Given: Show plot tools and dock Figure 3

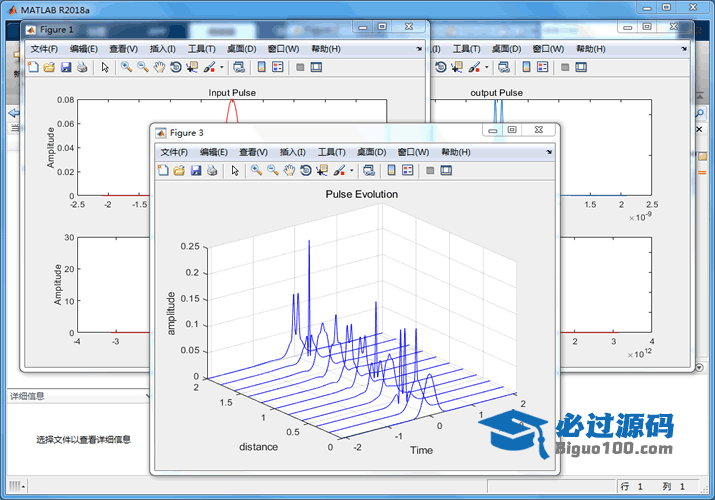Looking at the screenshot, I should [446, 170].
